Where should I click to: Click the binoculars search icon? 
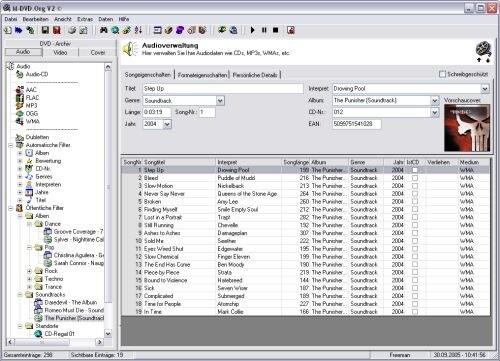(x=104, y=30)
